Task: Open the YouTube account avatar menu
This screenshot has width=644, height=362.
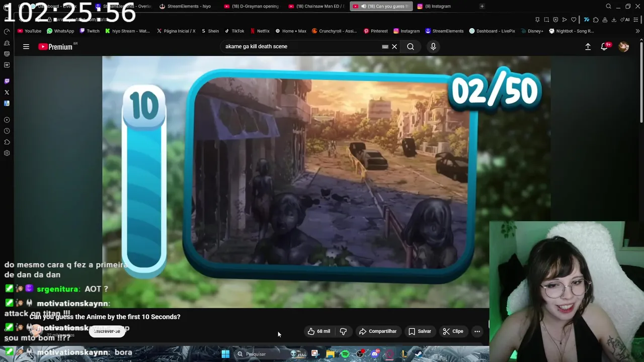Action: pyautogui.click(x=624, y=47)
